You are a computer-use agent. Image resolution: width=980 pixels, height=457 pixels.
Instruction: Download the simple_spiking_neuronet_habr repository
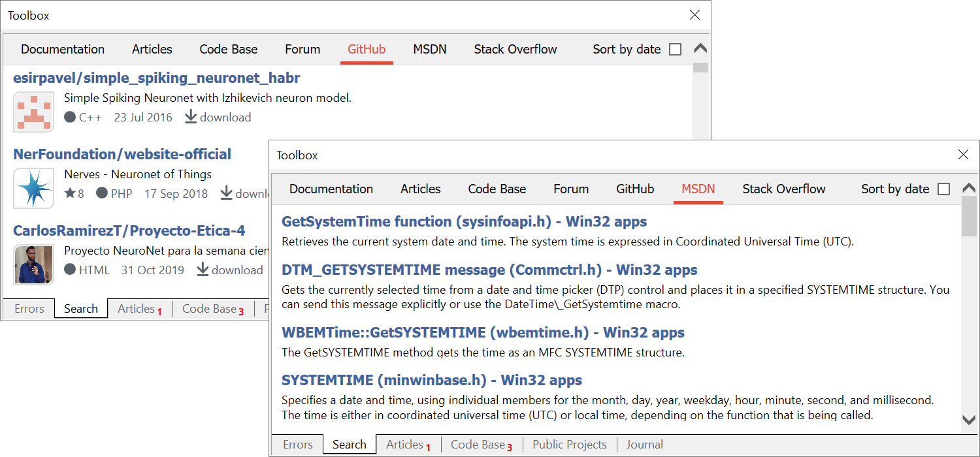[218, 118]
